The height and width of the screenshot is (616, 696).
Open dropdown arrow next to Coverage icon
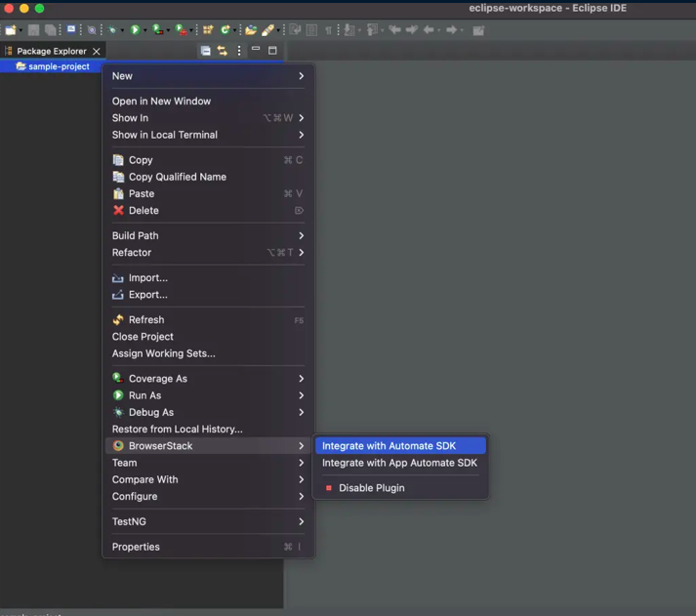(168, 30)
